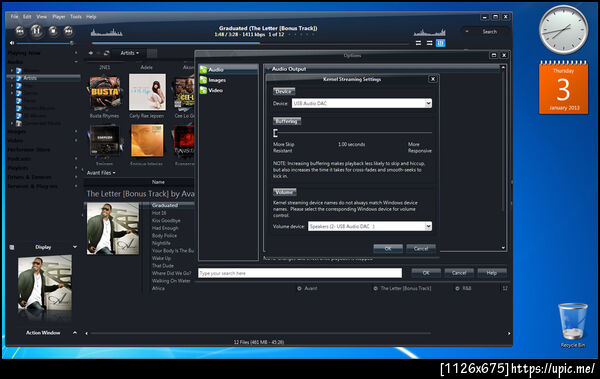The image size is (600, 379).
Task: Open the Display panel dropdown arrow
Action: [x=75, y=247]
